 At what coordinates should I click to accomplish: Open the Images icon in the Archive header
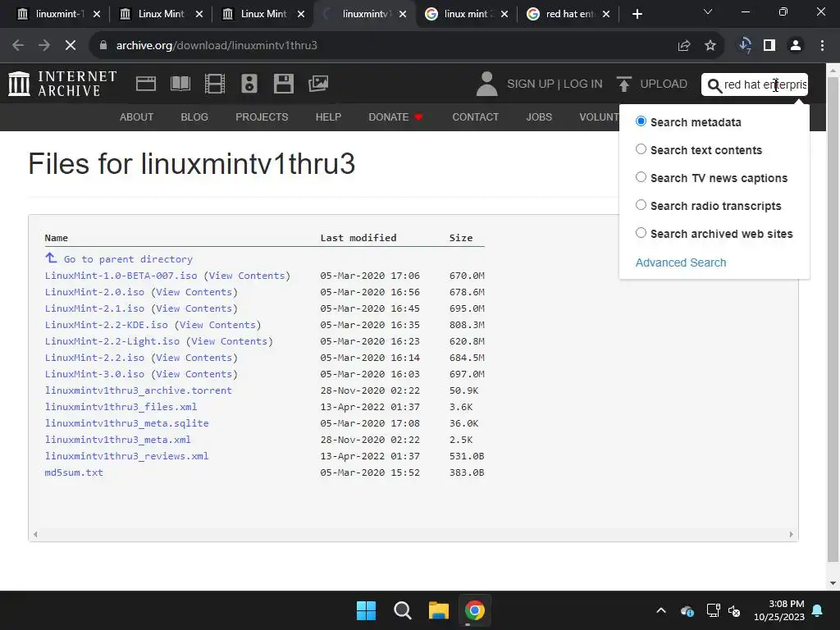[318, 84]
